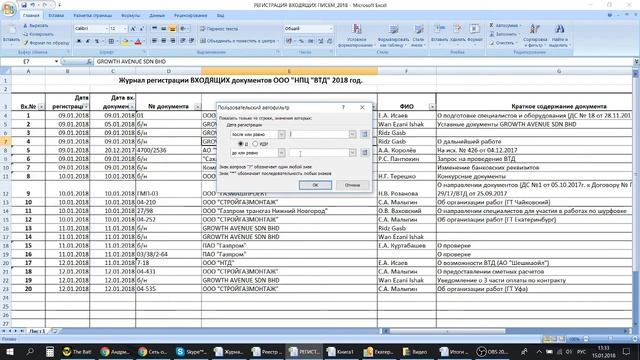Screen dimensions: 640x360
Task: Open the font name dropdown (Calibri)
Action: 107,29
